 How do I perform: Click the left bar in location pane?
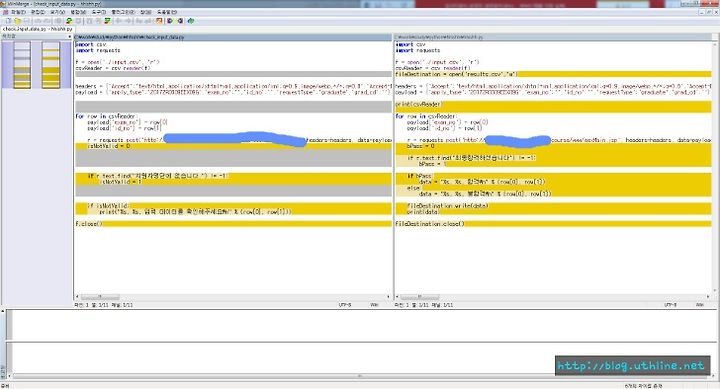(22, 65)
